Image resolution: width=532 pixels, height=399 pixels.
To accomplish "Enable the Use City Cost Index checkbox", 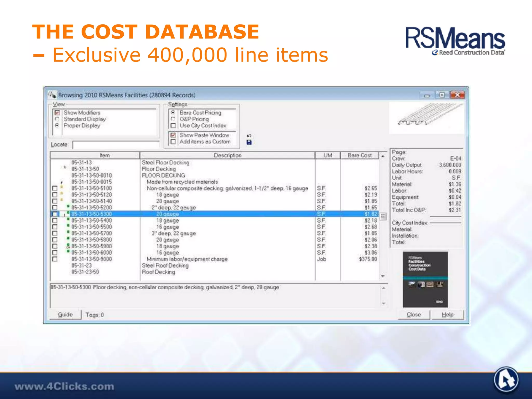I will tap(173, 125).
